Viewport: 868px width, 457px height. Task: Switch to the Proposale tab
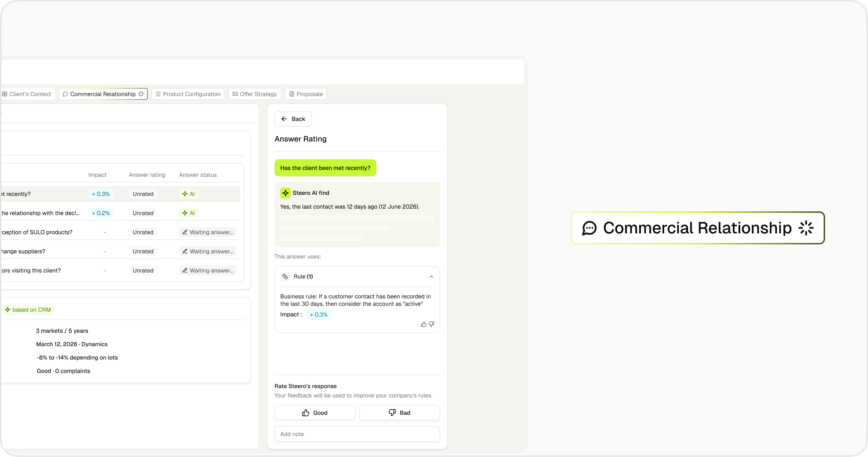pos(306,94)
